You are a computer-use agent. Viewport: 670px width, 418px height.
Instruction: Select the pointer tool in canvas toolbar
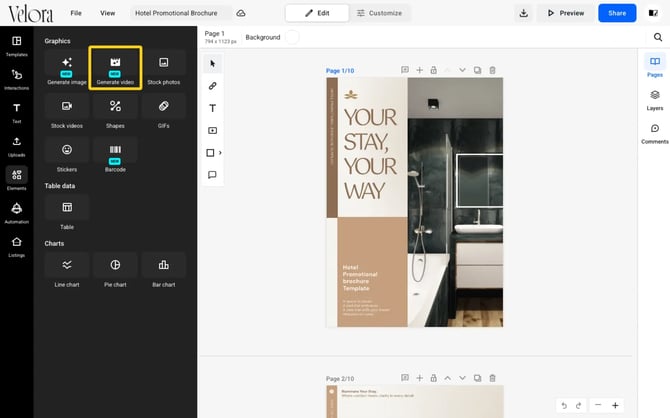click(x=212, y=64)
